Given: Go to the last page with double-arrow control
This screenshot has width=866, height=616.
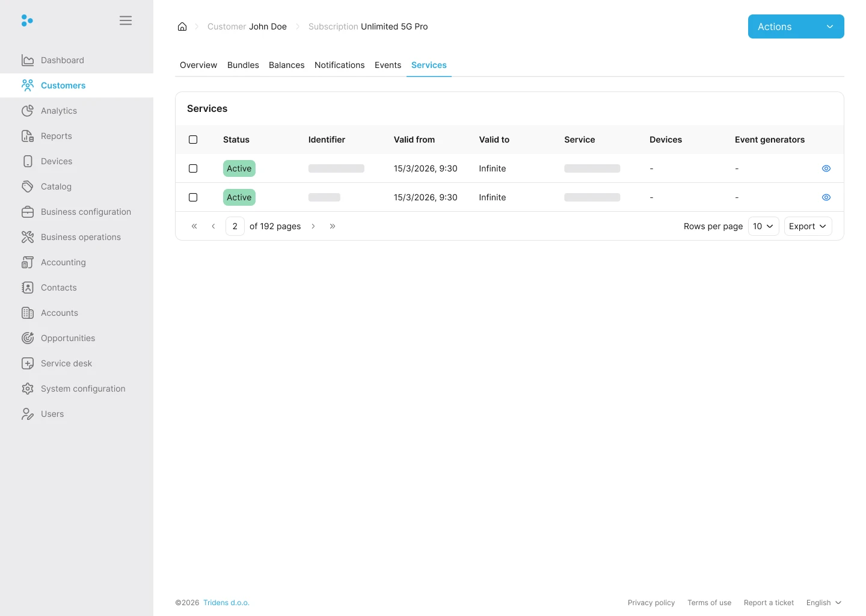Looking at the screenshot, I should [x=333, y=226].
